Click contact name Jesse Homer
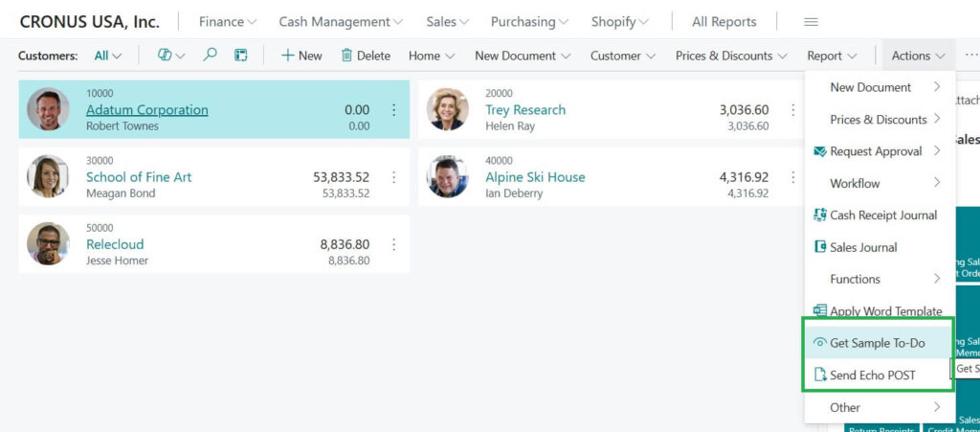The height and width of the screenshot is (432, 980). pos(117,261)
